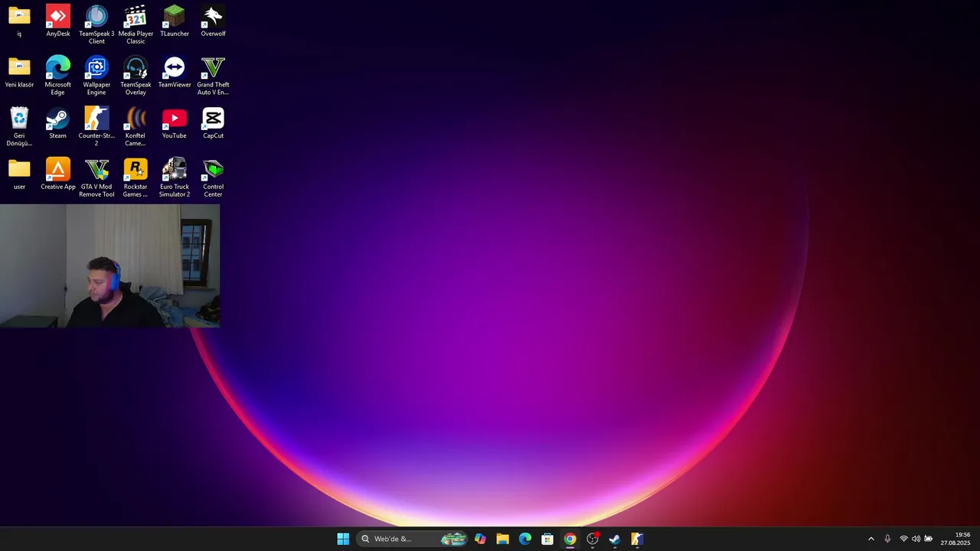Select the TeamViewer desktop icon
This screenshot has width=980, height=551.
(175, 72)
